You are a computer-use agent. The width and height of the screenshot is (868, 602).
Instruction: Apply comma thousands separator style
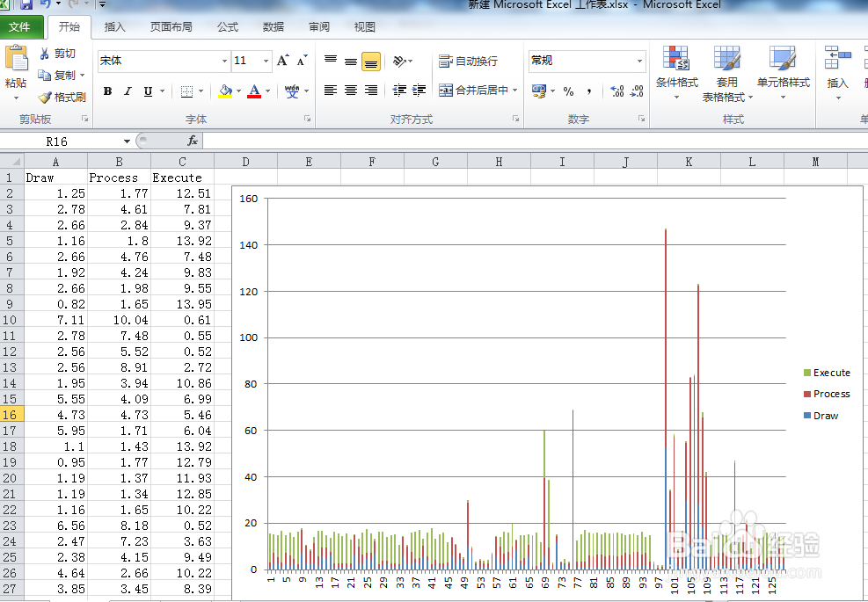pyautogui.click(x=589, y=91)
